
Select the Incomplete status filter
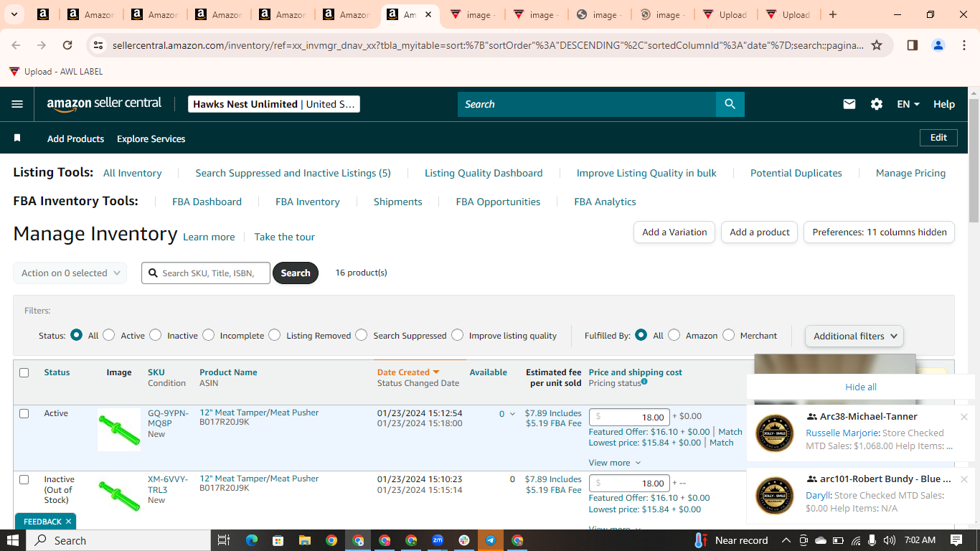[x=209, y=335]
